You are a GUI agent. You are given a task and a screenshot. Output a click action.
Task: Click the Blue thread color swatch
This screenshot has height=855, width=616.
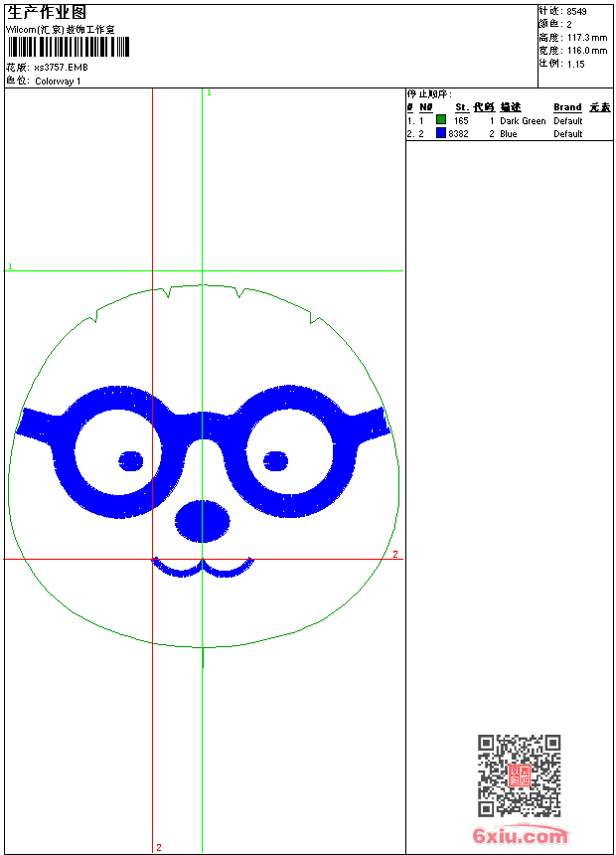point(441,133)
